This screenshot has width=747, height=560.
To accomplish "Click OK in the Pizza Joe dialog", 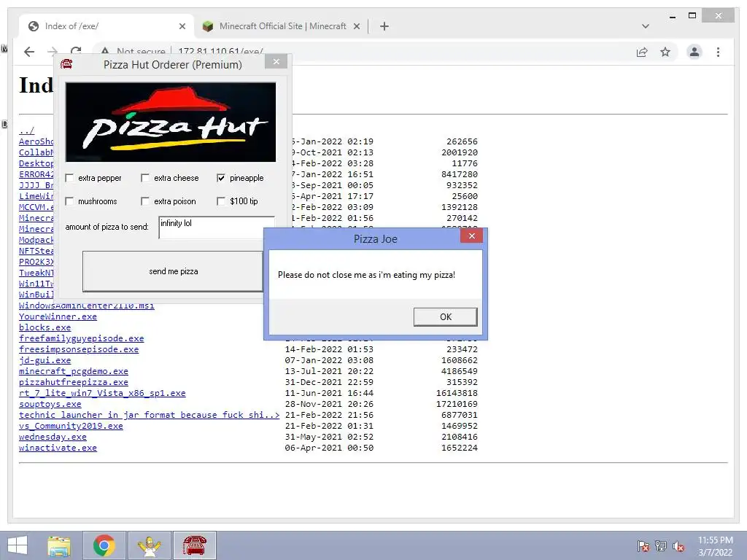I will coord(446,316).
